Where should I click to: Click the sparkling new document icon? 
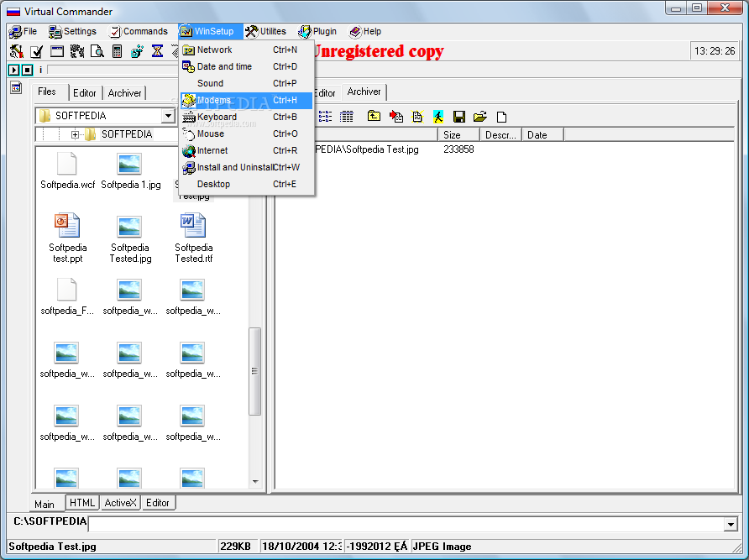[417, 116]
